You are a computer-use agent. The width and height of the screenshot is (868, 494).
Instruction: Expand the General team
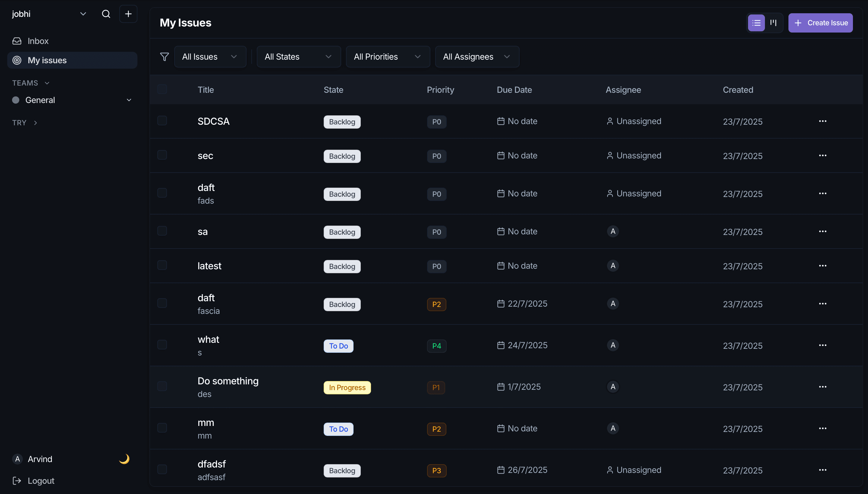point(129,100)
